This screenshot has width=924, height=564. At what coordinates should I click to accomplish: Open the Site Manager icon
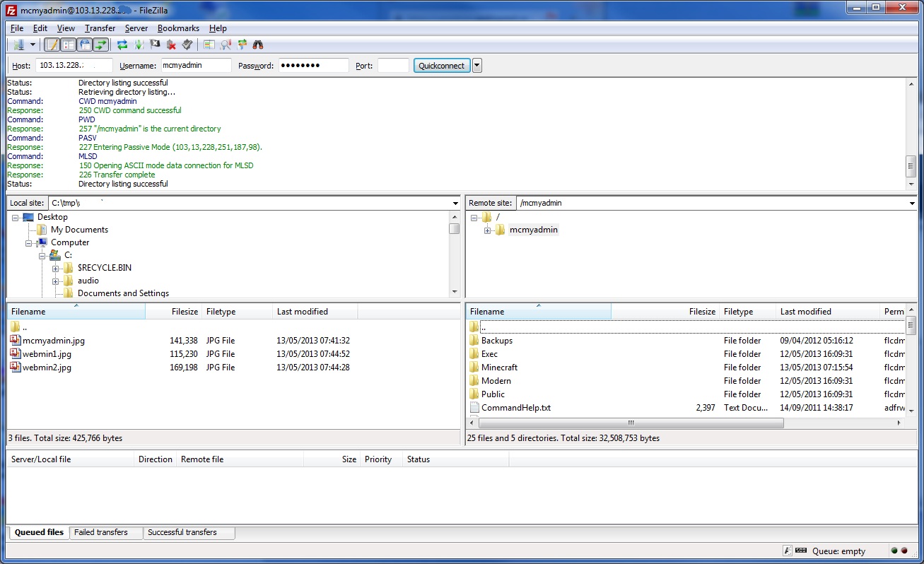(19, 45)
